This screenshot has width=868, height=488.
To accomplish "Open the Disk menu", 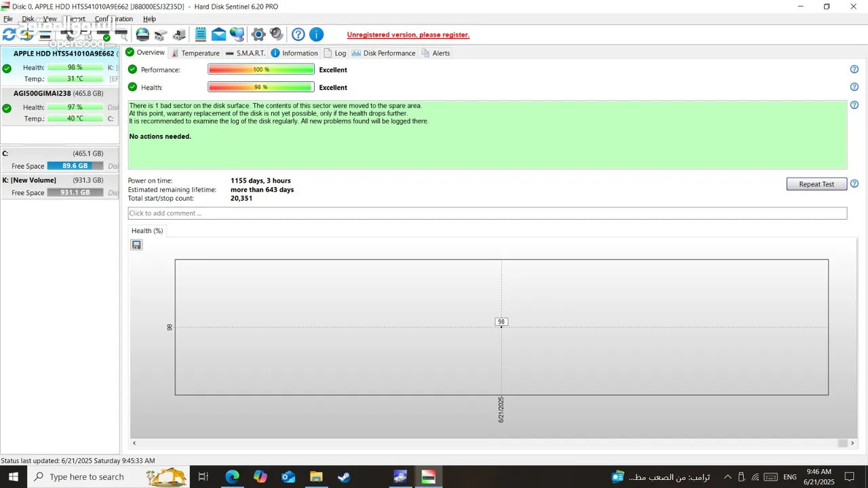I will (28, 19).
